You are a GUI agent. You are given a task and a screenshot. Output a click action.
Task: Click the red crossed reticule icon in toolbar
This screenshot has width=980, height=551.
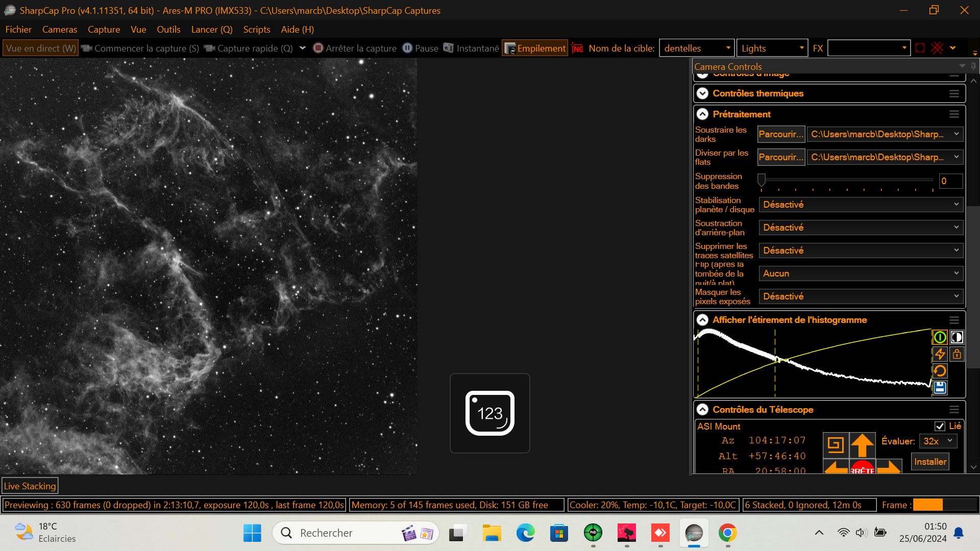(937, 48)
